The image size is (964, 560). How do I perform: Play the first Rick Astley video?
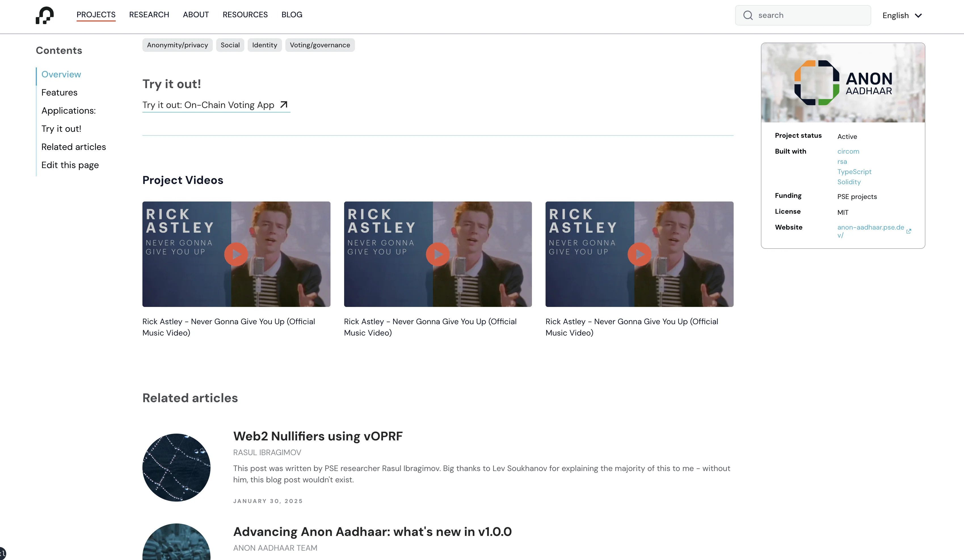236,254
